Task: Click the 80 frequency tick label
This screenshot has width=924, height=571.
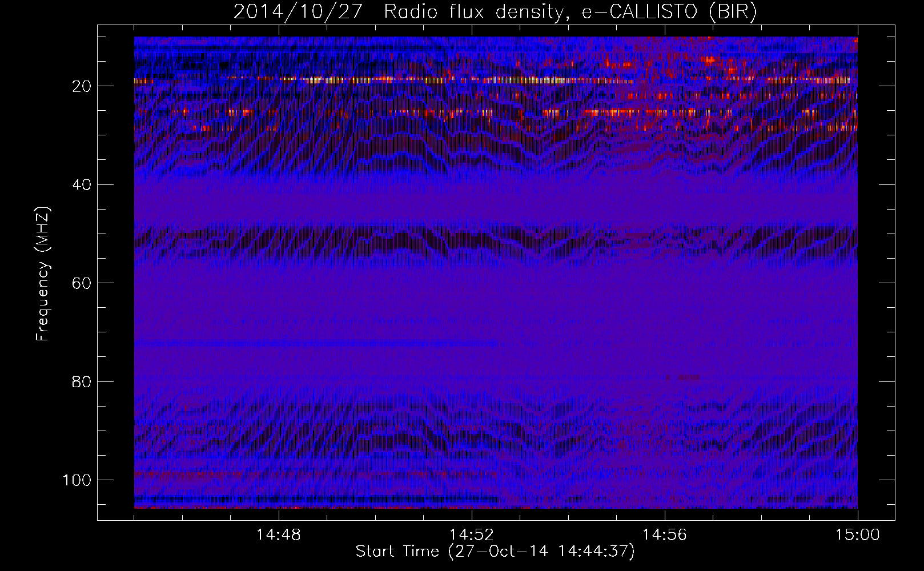Action: tap(82, 382)
